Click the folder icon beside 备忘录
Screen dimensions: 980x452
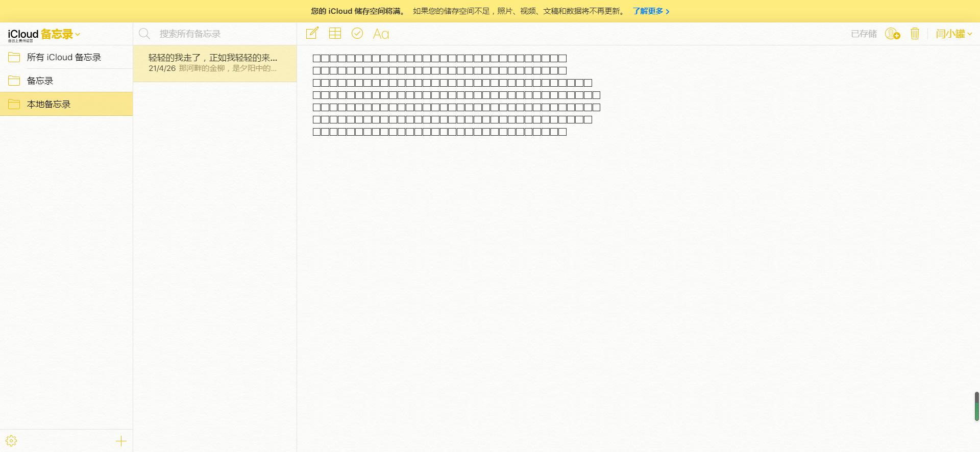point(14,81)
